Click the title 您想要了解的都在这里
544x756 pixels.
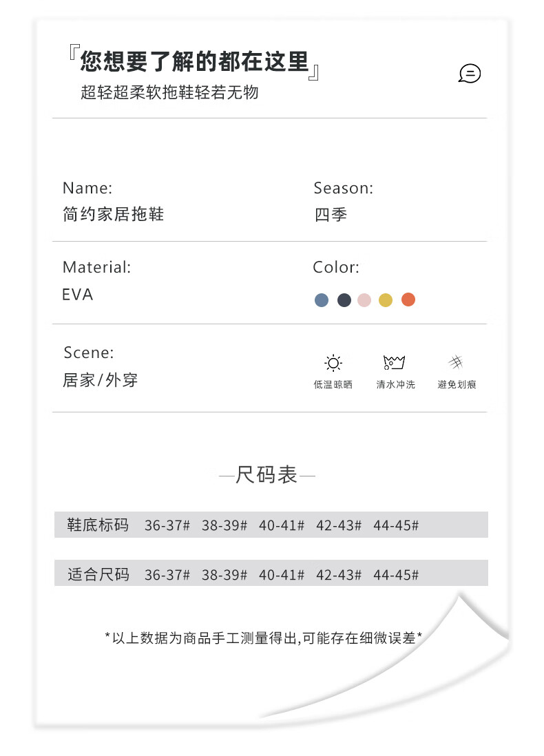tap(194, 62)
